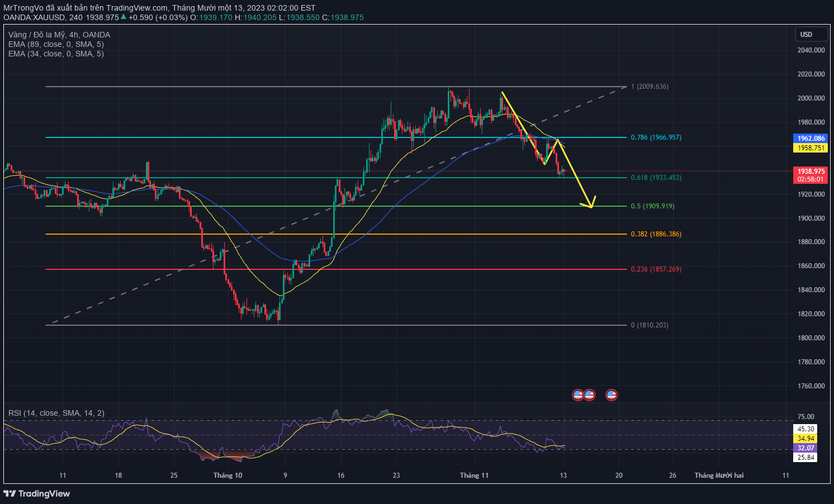The image size is (834, 504).
Task: Click the 1900.000 price axis label
Action: (x=811, y=218)
